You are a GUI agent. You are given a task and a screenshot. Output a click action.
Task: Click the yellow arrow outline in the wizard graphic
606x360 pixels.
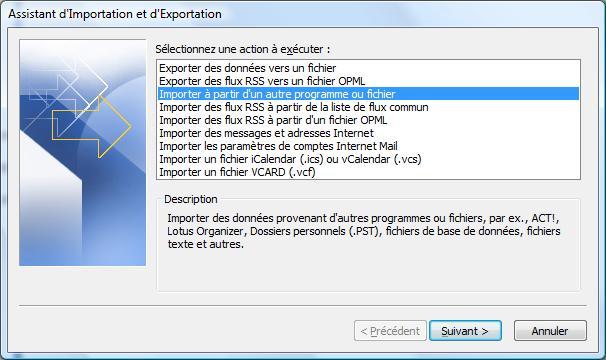pos(92,127)
